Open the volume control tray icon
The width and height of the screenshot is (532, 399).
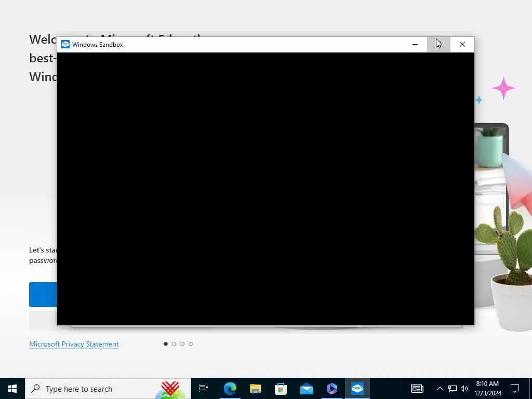click(x=464, y=389)
